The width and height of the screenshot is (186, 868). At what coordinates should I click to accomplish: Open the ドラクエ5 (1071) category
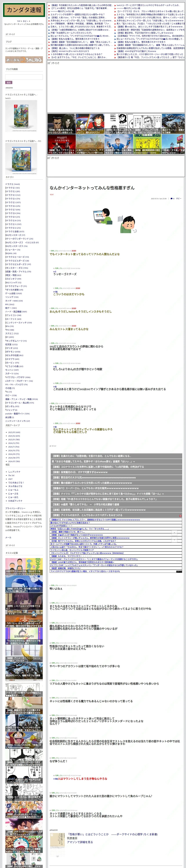(x=13, y=203)
